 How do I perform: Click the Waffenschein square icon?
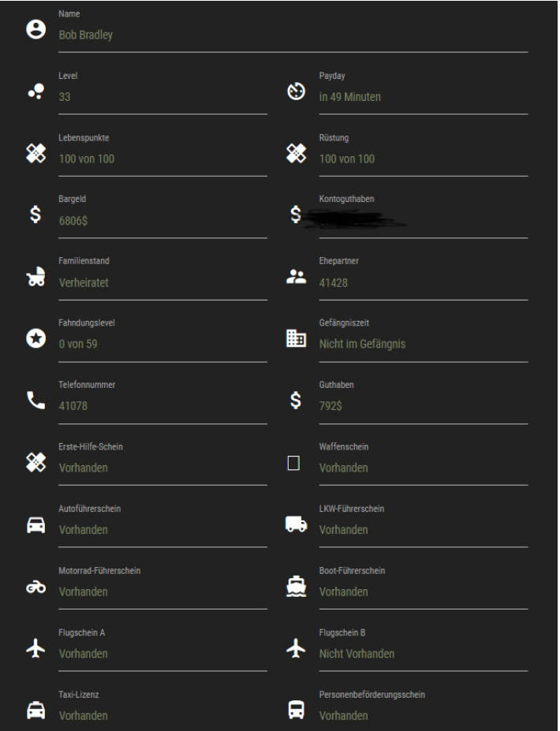pos(296,464)
